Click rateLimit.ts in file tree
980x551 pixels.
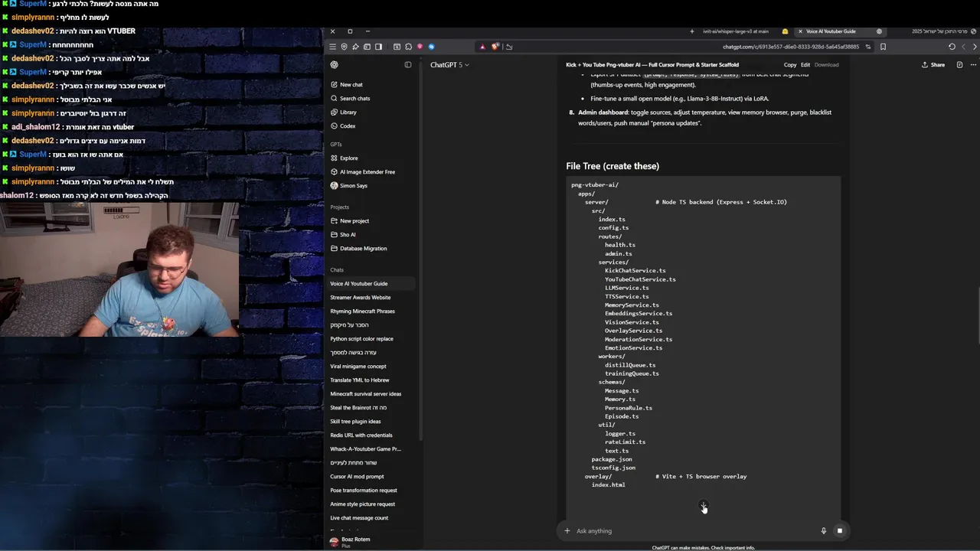(625, 442)
